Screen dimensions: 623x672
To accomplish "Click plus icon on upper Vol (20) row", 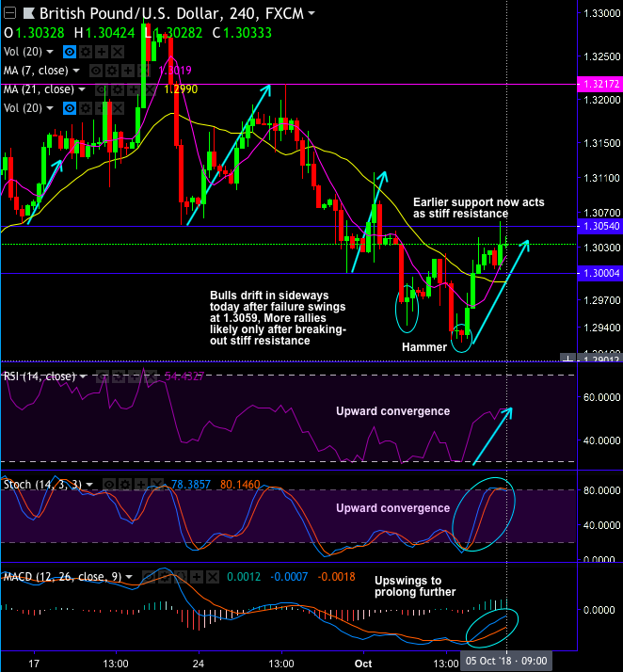I will click(102, 52).
